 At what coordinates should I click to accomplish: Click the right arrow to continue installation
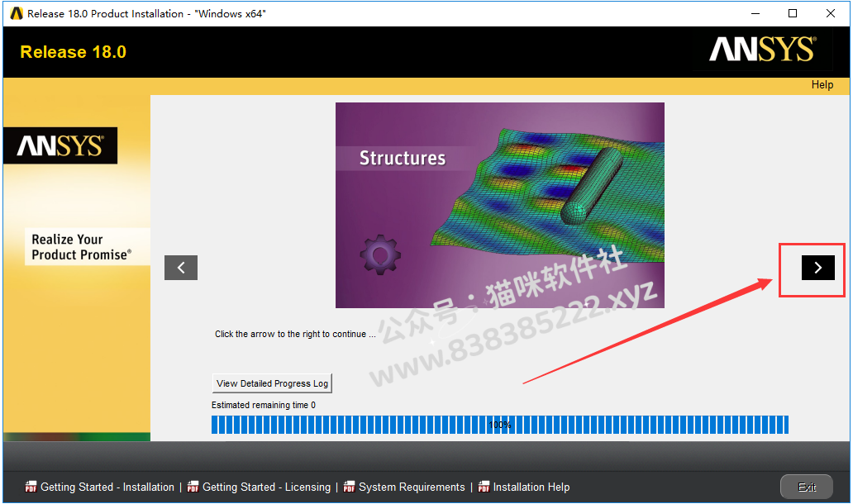point(817,268)
